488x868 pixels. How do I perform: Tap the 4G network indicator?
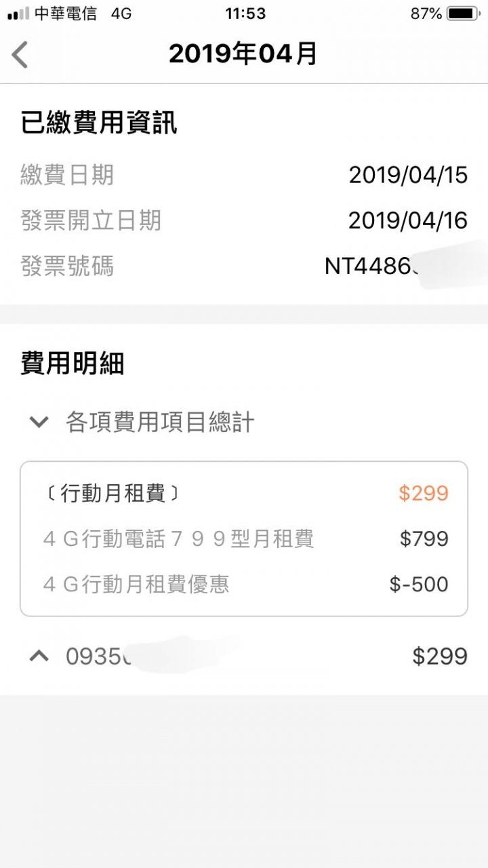pyautogui.click(x=121, y=13)
